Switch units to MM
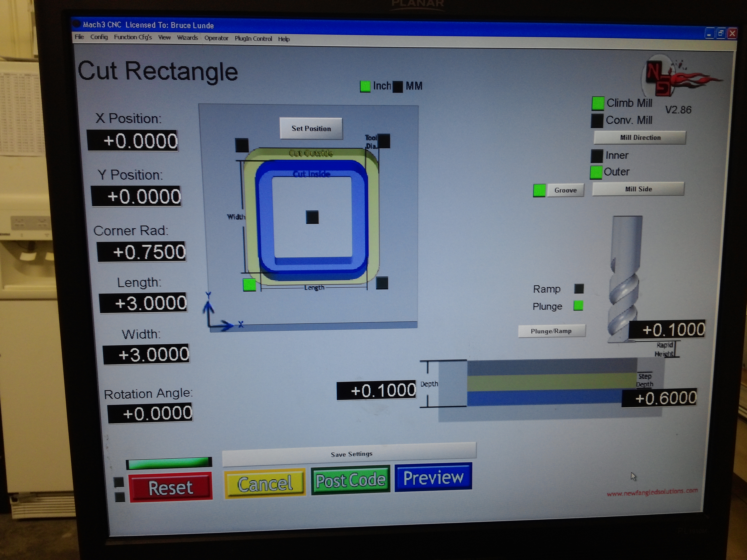This screenshot has width=747, height=560. pos(398,87)
